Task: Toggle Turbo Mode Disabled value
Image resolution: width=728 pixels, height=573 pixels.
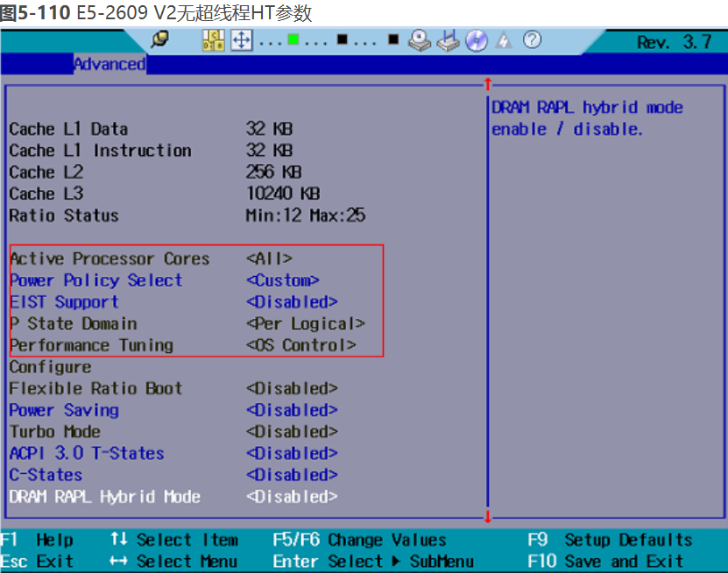Action: coord(292,432)
